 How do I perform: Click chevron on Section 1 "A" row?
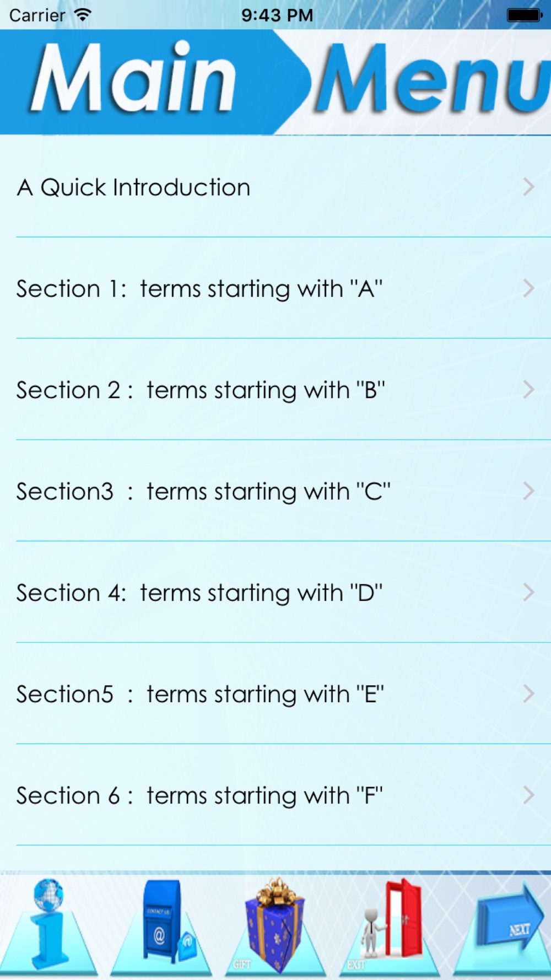click(x=528, y=288)
